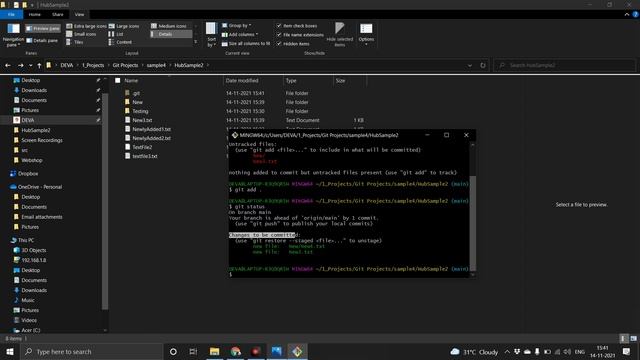Click the Git Projects breadcrumb

pos(125,65)
